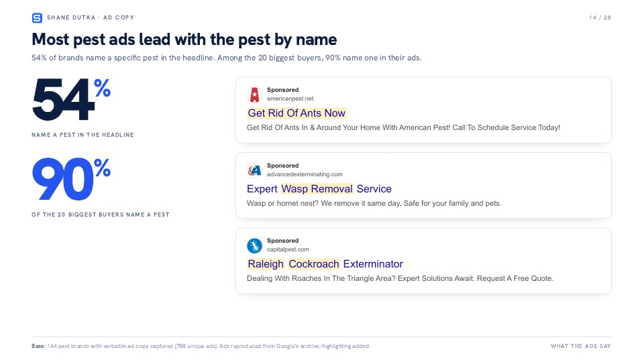Click the capitalpest.com domain text
This screenshot has height=362, width=644.
(x=288, y=249)
